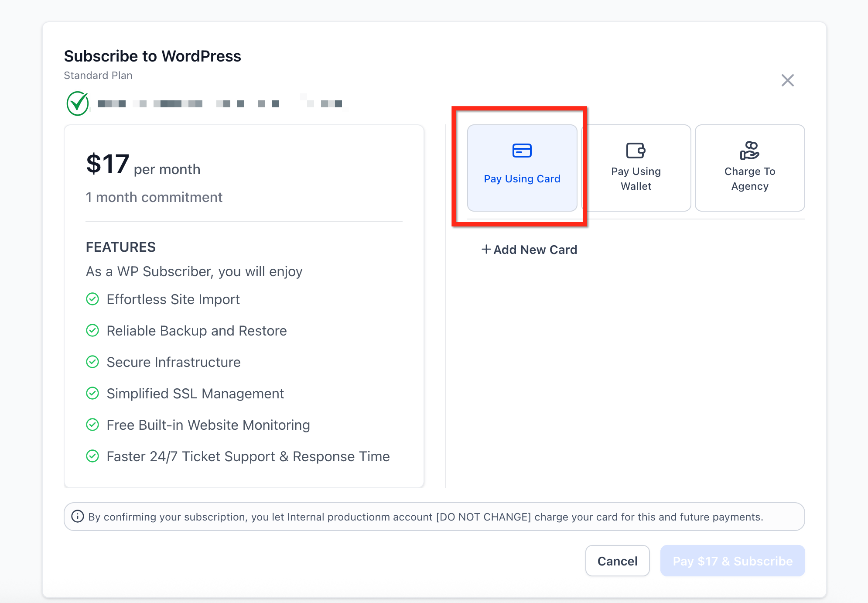Image resolution: width=868 pixels, height=603 pixels.
Task: Click the Charge To Agency hand icon
Action: point(749,151)
